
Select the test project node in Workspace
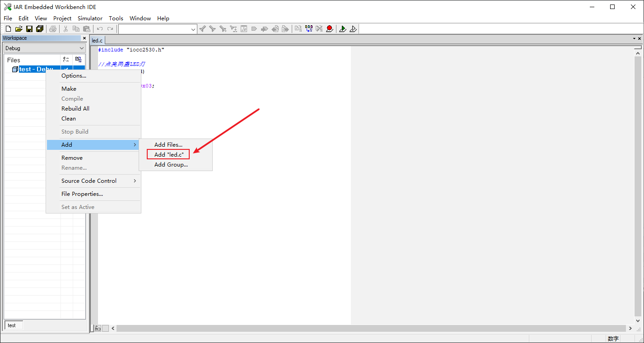tap(33, 69)
